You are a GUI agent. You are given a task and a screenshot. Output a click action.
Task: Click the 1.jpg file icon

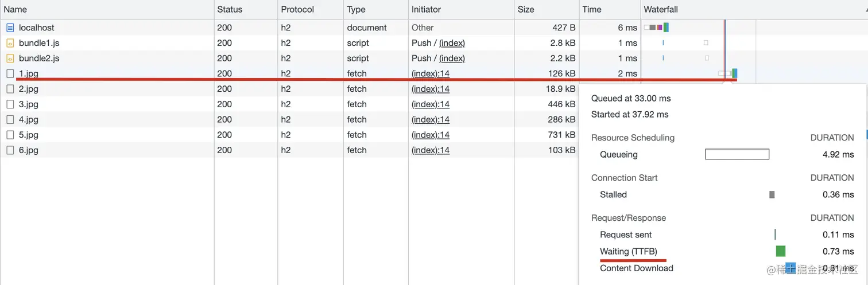tap(10, 73)
